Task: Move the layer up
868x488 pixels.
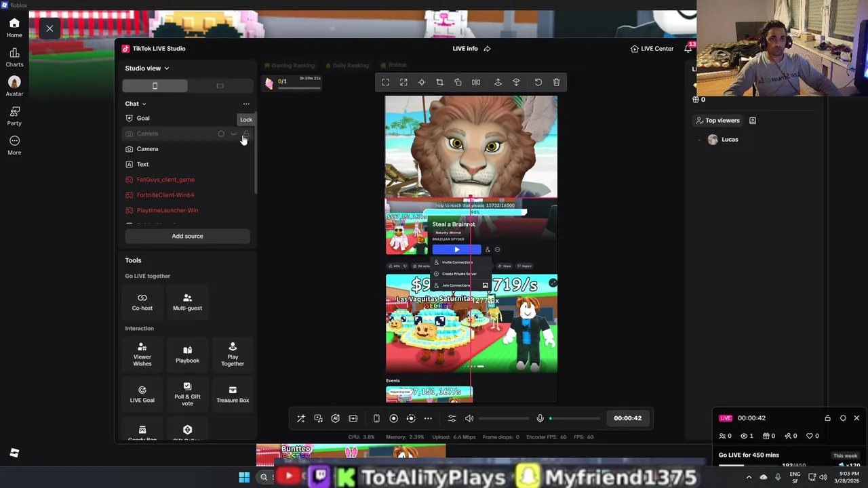Action: click(498, 83)
